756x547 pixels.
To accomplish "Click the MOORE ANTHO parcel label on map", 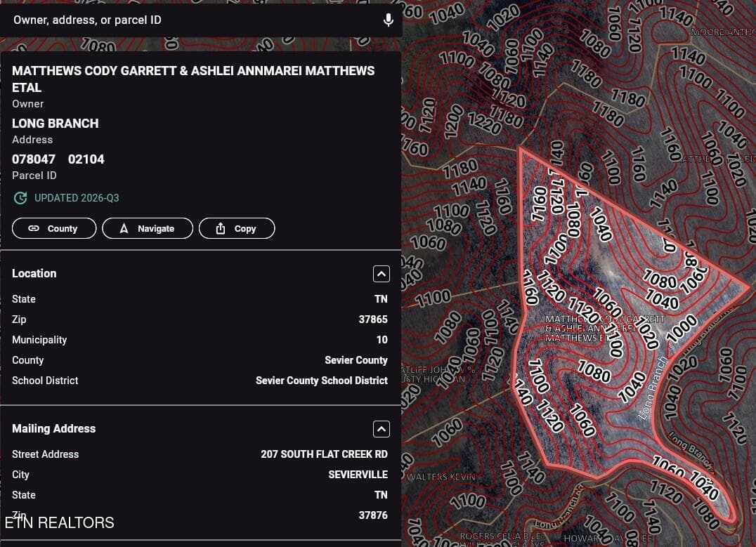I will pyautogui.click(x=723, y=32).
